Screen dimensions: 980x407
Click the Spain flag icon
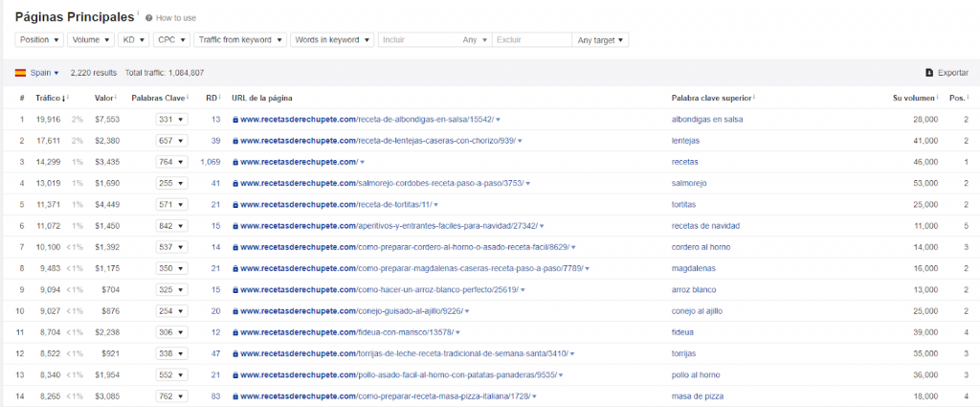pyautogui.click(x=21, y=73)
